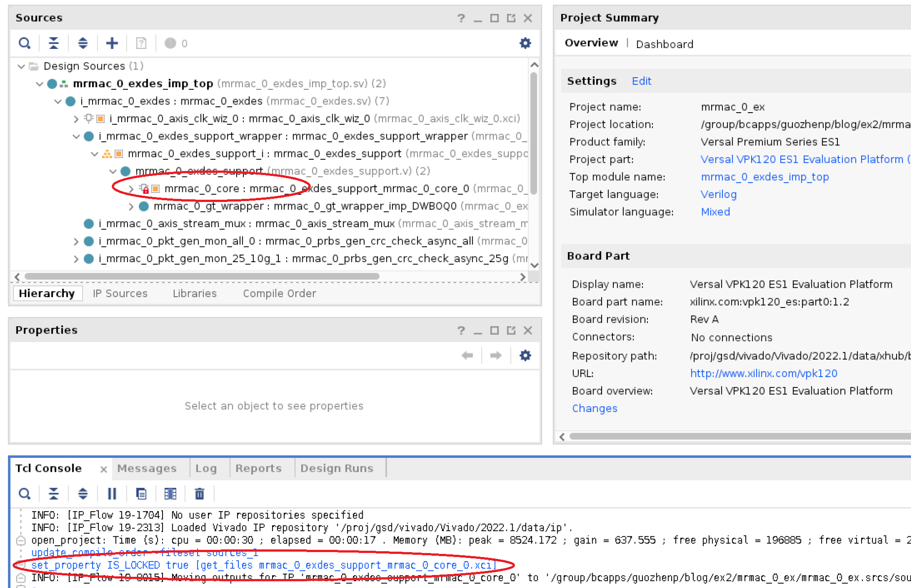Click the Sources horizontal scrollbar
The width and height of the screenshot is (911, 588).
202,276
